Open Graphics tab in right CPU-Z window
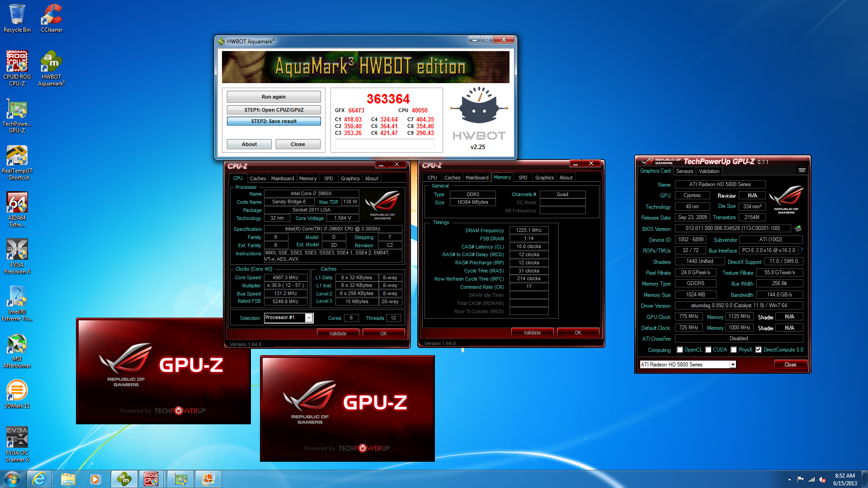The image size is (868, 488). pyautogui.click(x=544, y=178)
